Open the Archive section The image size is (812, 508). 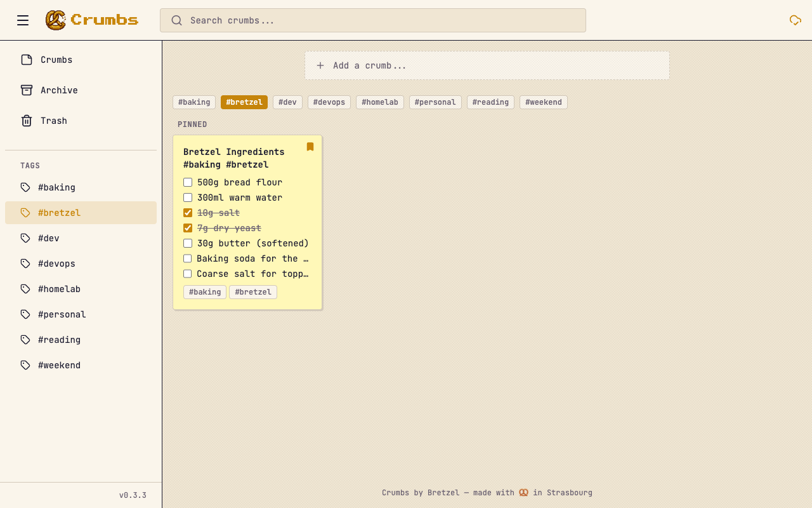[81, 90]
